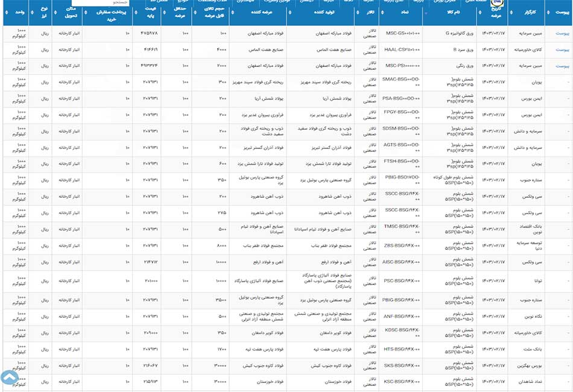Screen dimensions: 573x392
Task: Click base price ۲۱۴۷۱۲ in AISC row
Action: tap(150, 262)
